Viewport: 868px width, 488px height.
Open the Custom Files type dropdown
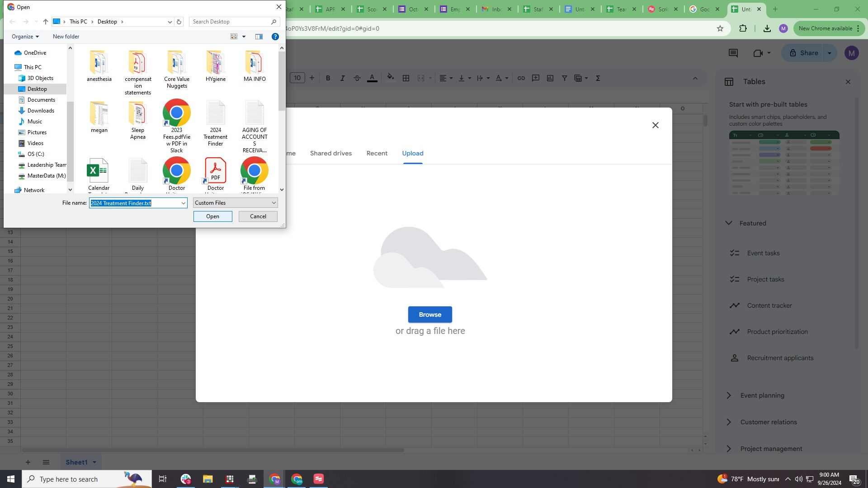coord(235,203)
